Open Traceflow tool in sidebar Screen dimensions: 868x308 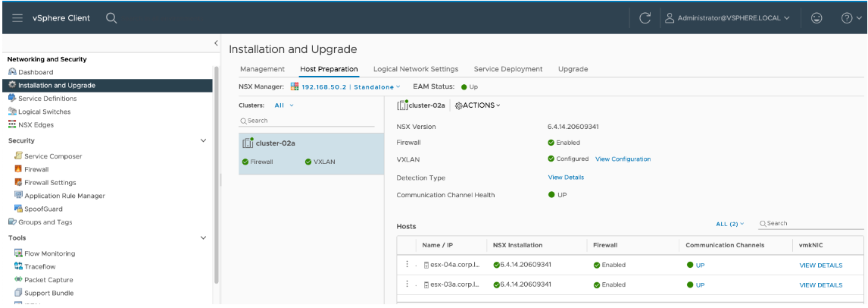39,266
